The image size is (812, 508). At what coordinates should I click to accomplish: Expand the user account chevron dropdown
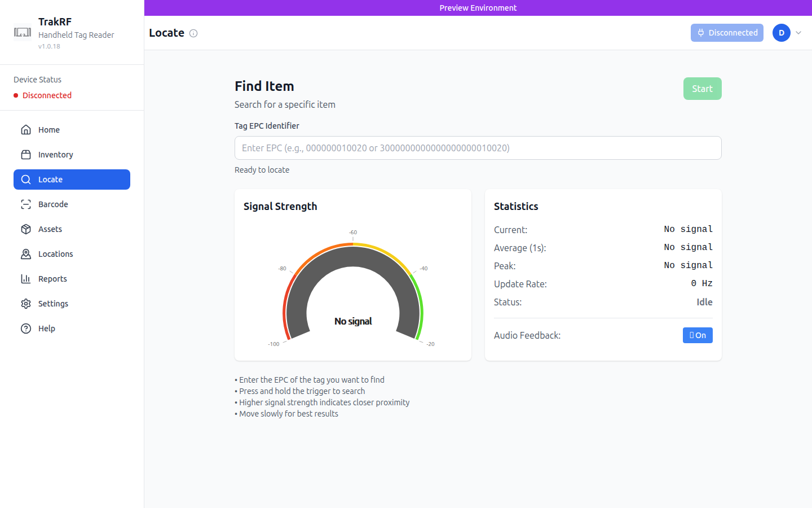[x=798, y=33]
